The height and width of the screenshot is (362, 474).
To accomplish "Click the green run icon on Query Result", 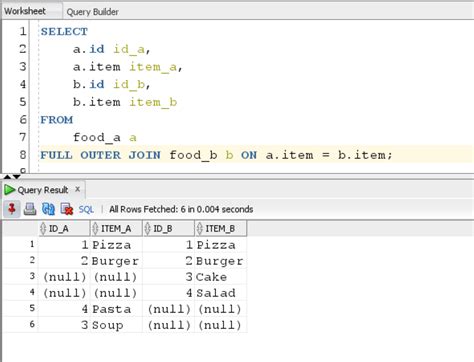I will pyautogui.click(x=9, y=190).
